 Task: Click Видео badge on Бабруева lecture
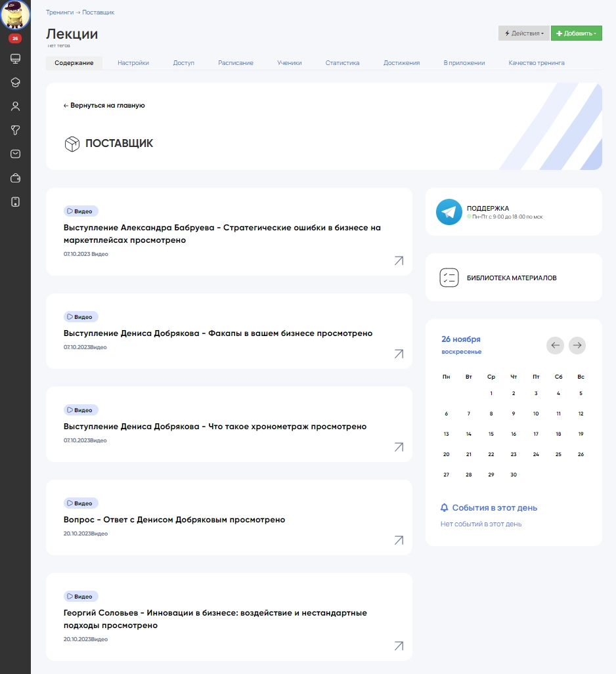click(81, 211)
